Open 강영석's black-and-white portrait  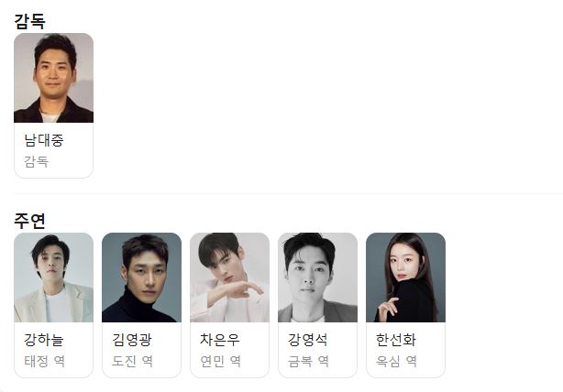(318, 278)
